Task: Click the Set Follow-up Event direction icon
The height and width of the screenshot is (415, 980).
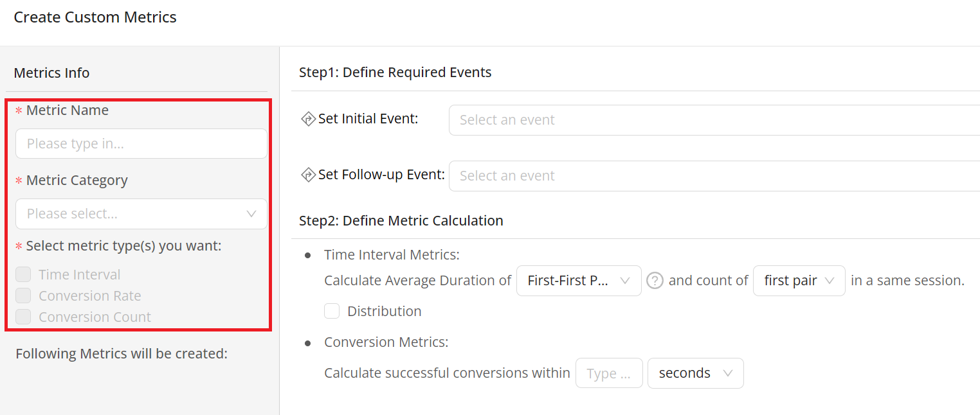Action: (309, 175)
